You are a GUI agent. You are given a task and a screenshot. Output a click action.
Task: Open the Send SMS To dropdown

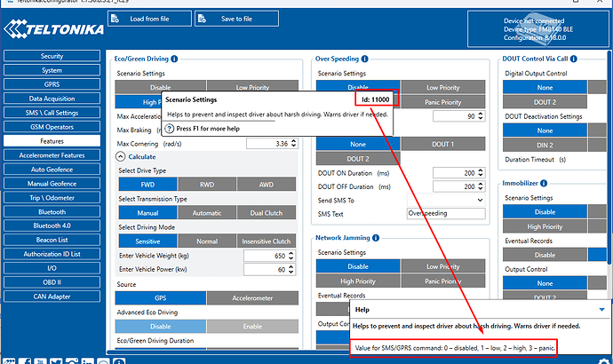(446, 200)
